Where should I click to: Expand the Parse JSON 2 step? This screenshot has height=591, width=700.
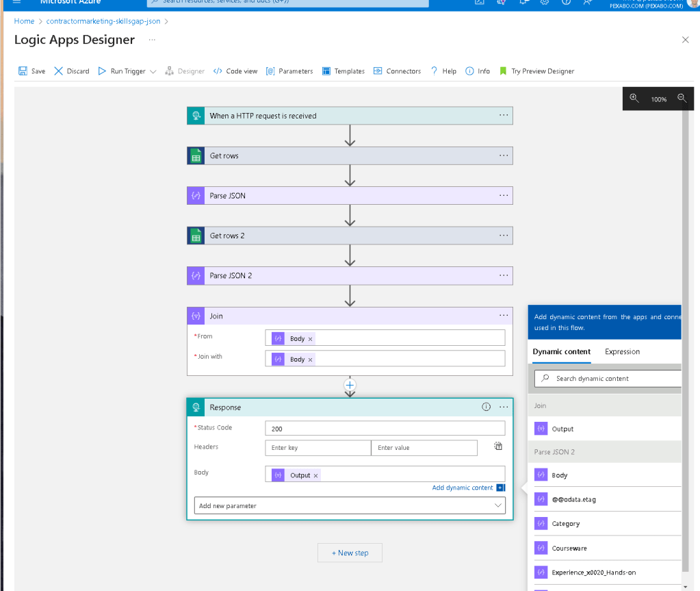click(x=350, y=275)
